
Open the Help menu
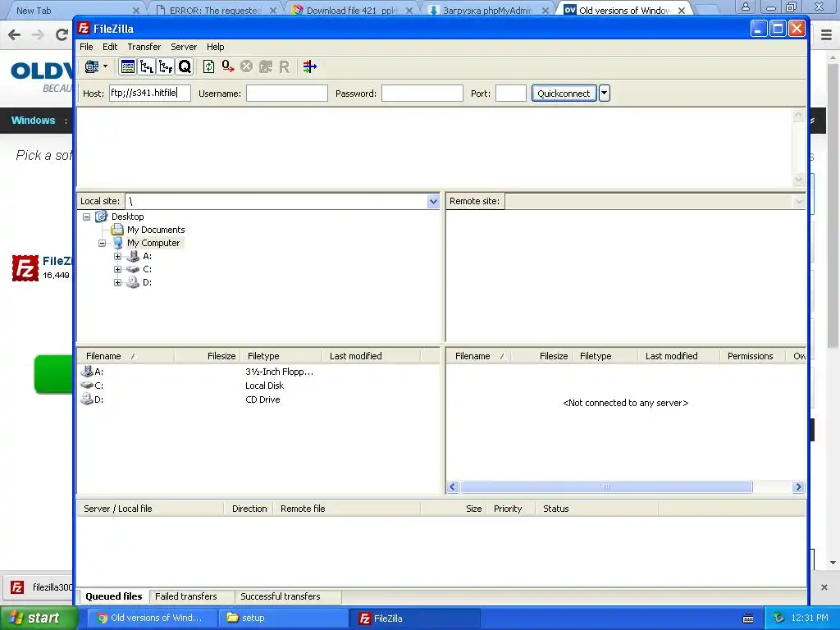[x=216, y=47]
